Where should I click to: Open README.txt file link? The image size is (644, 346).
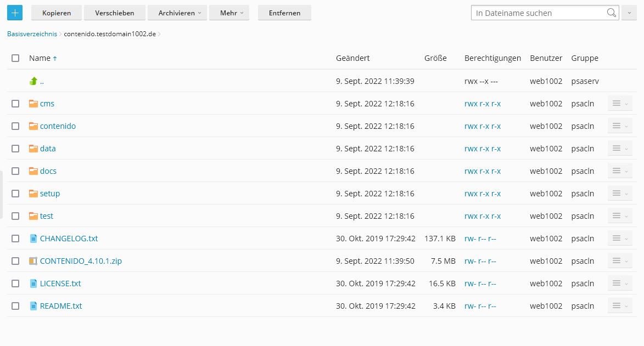click(x=61, y=306)
